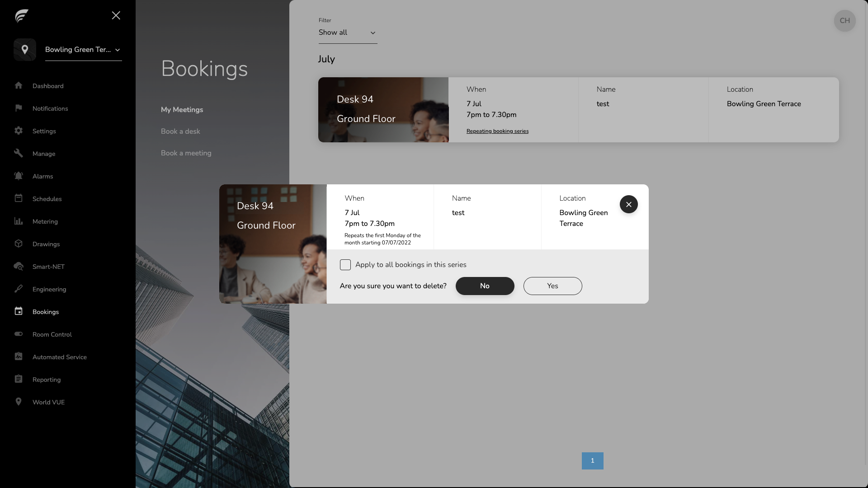Open the CH user avatar menu
This screenshot has height=488, width=868.
(844, 21)
